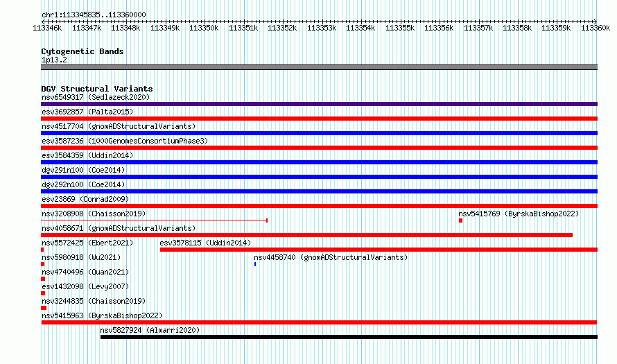The height and width of the screenshot is (364, 617).
Task: Open nsv5415963 (ByrskaBishop2022) variant label
Action: [x=102, y=315]
